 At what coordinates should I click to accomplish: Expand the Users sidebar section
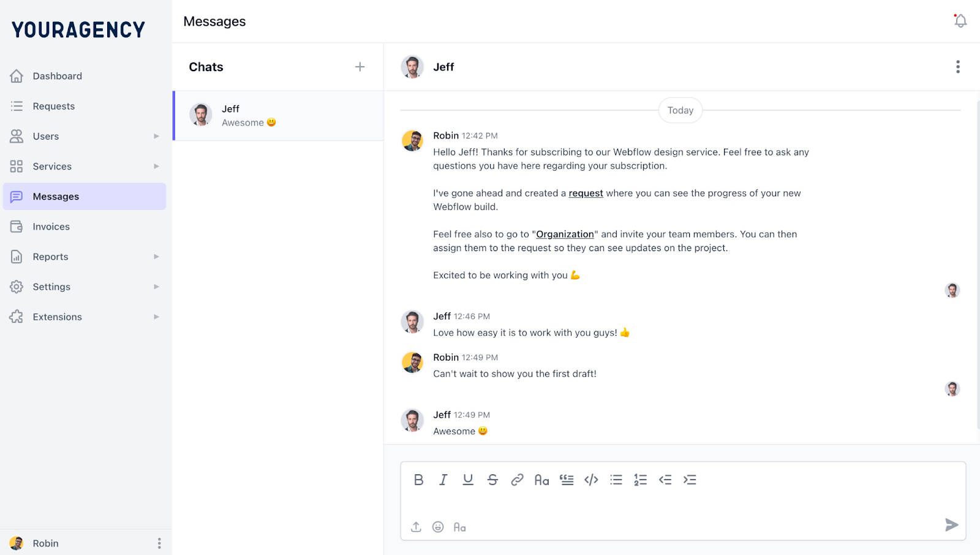(x=156, y=136)
